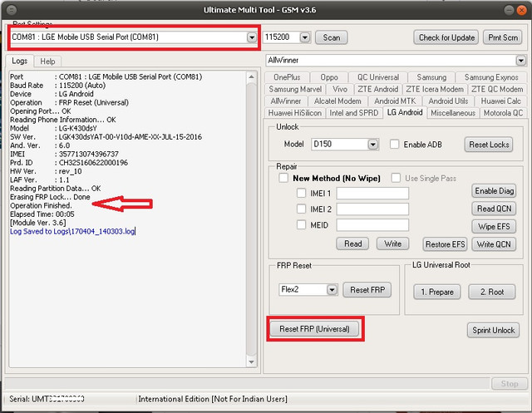Click the log scrollbar down arrow
The image size is (532, 413).
tap(251, 361)
